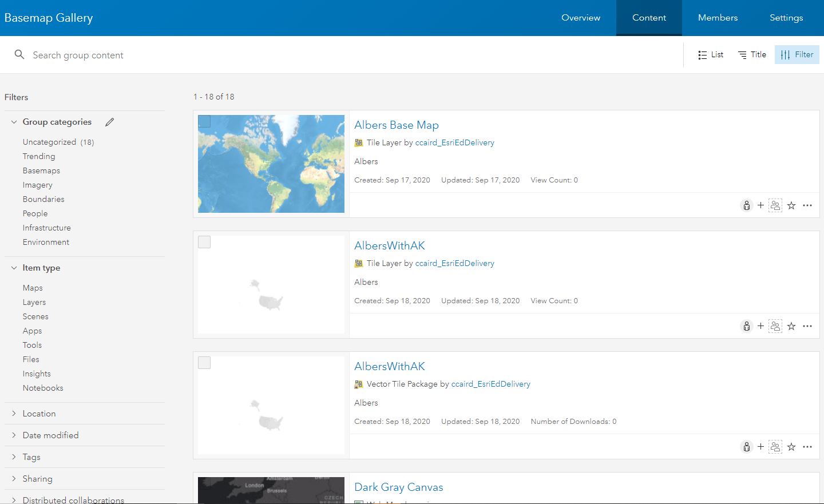824x504 pixels.
Task: Open the group sharing icon for Albers Base Map
Action: pos(775,205)
